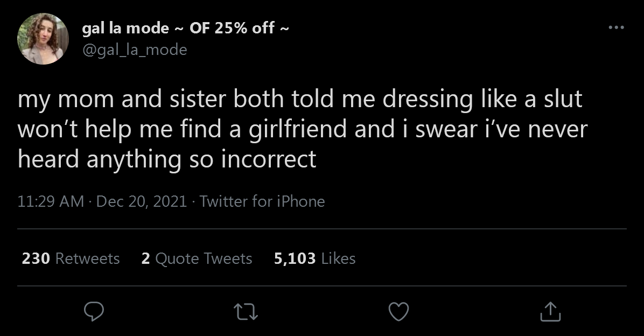Click the tweet's first line about mom and sister

[x=300, y=100]
